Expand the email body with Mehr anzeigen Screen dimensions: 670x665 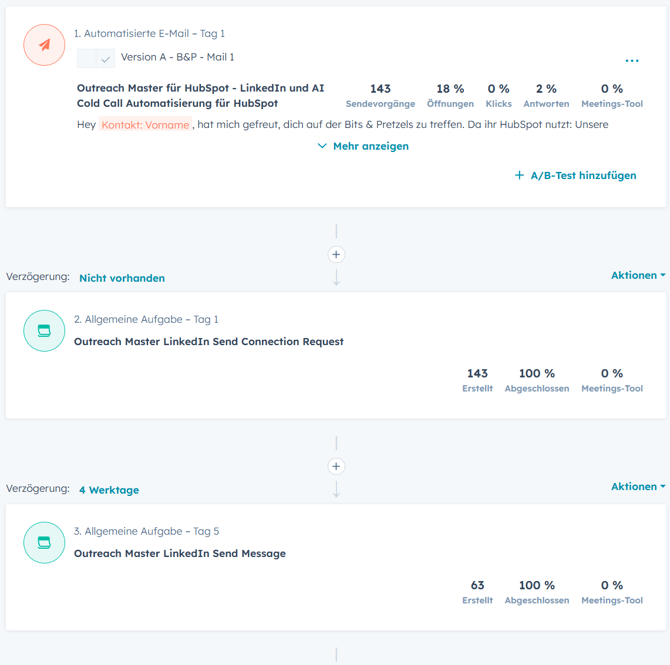[370, 146]
